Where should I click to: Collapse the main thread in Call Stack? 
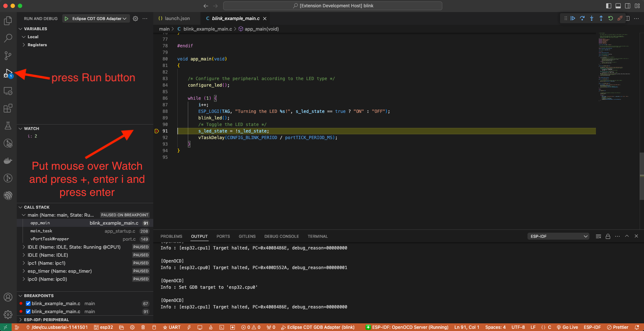24,215
